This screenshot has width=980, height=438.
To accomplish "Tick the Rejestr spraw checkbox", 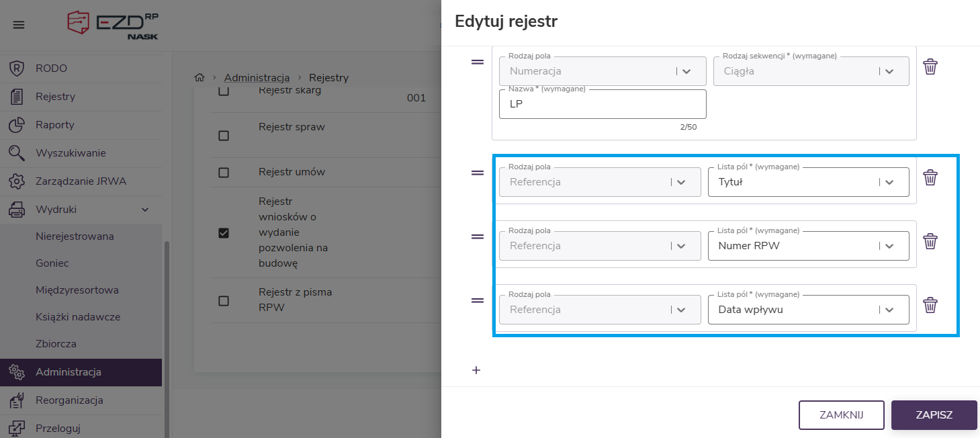I will [224, 136].
